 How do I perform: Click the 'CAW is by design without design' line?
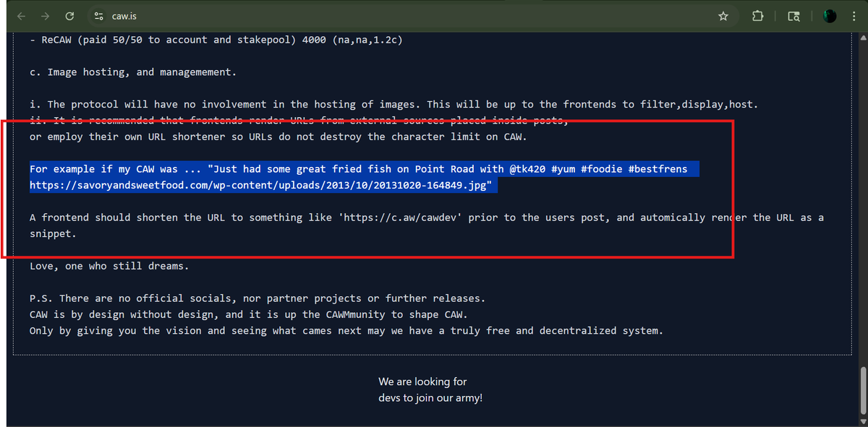tap(249, 314)
